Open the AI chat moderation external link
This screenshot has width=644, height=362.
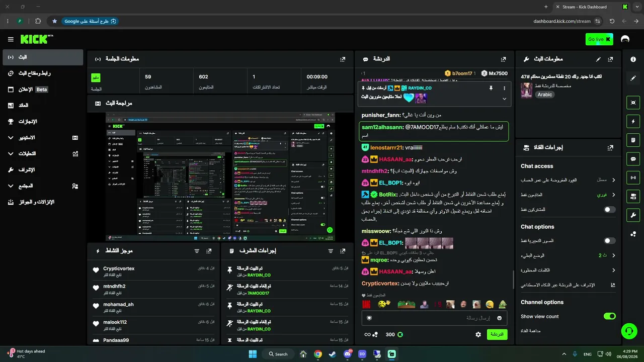tap(613, 285)
